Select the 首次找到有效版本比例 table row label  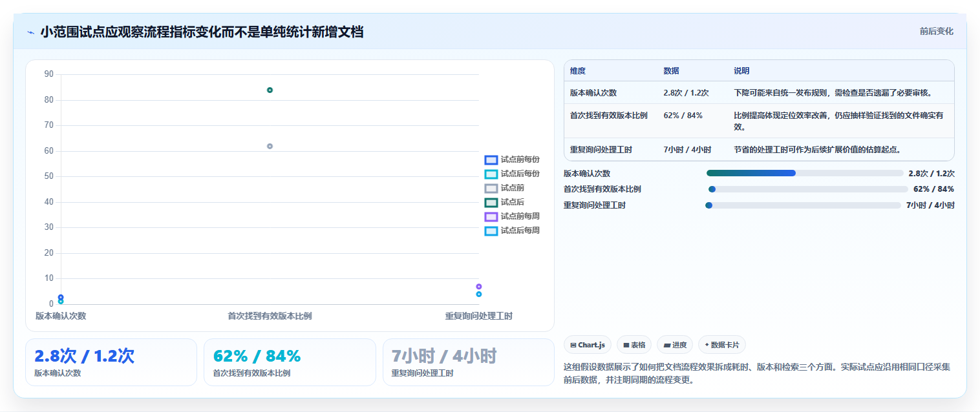pyautogui.click(x=609, y=116)
